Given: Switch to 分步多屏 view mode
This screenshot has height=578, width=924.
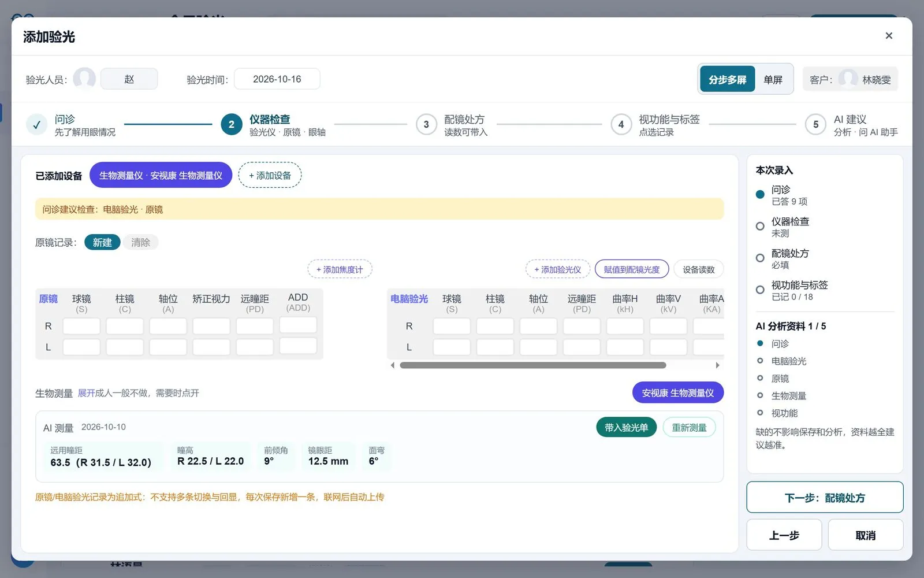Looking at the screenshot, I should [x=727, y=79].
